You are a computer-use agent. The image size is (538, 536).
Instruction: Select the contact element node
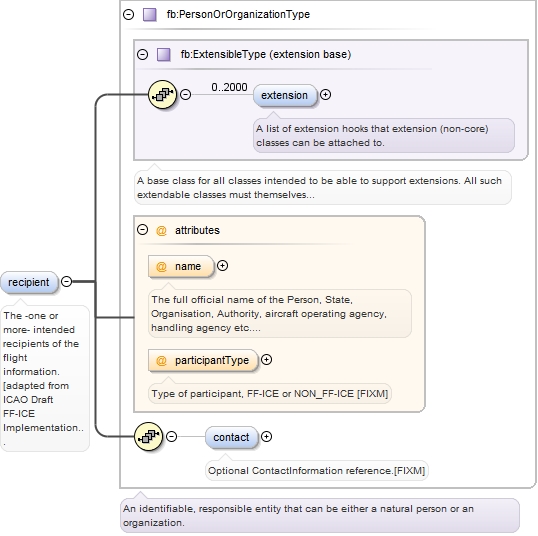click(231, 437)
